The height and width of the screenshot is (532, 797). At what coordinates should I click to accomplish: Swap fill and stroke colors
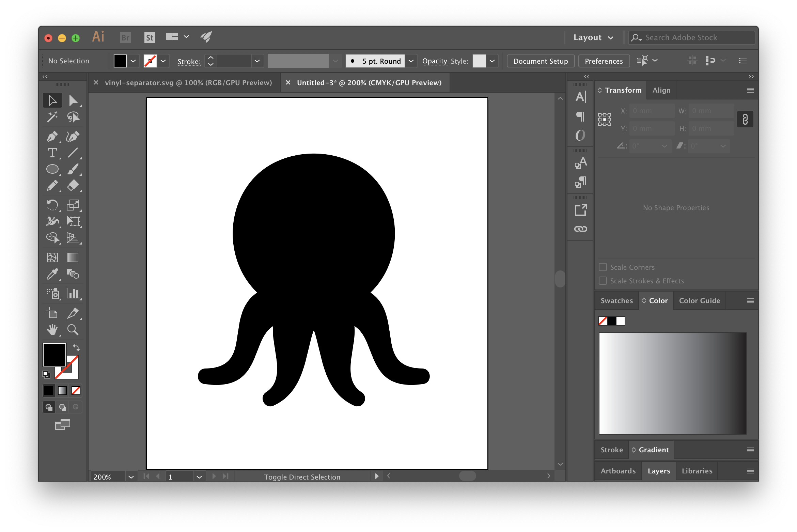click(x=76, y=347)
